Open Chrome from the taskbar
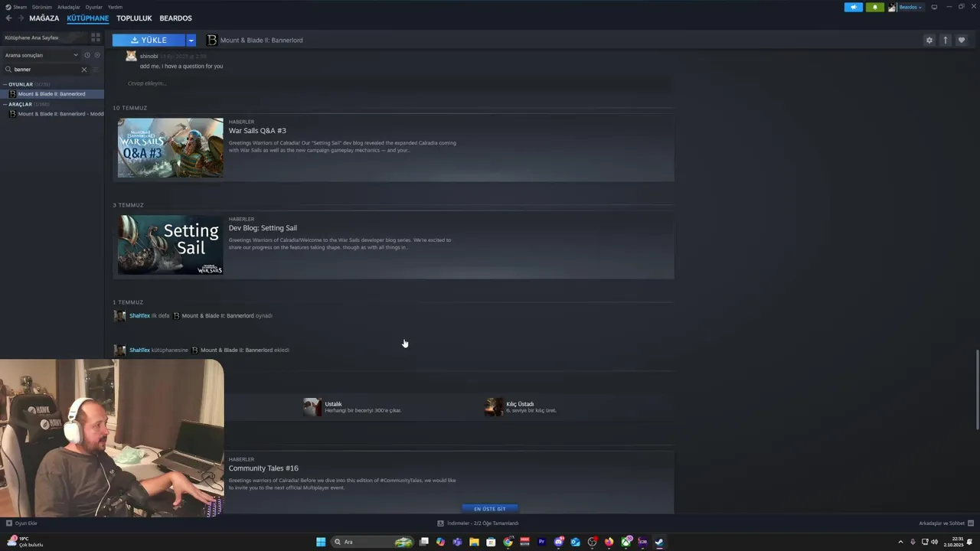The height and width of the screenshot is (551, 980). [508, 542]
